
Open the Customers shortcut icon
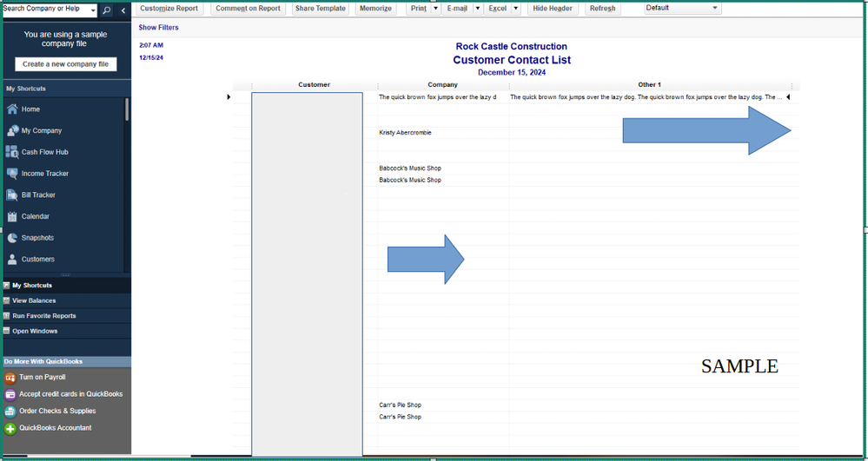[12, 259]
